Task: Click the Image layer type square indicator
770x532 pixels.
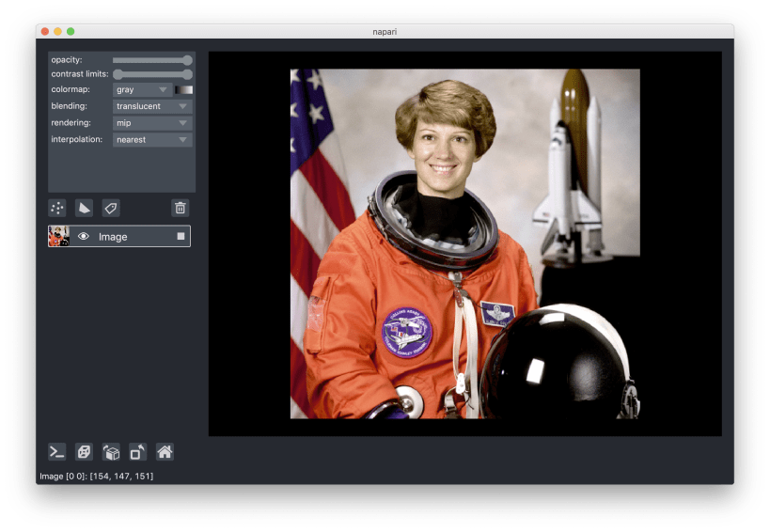Action: [x=181, y=236]
